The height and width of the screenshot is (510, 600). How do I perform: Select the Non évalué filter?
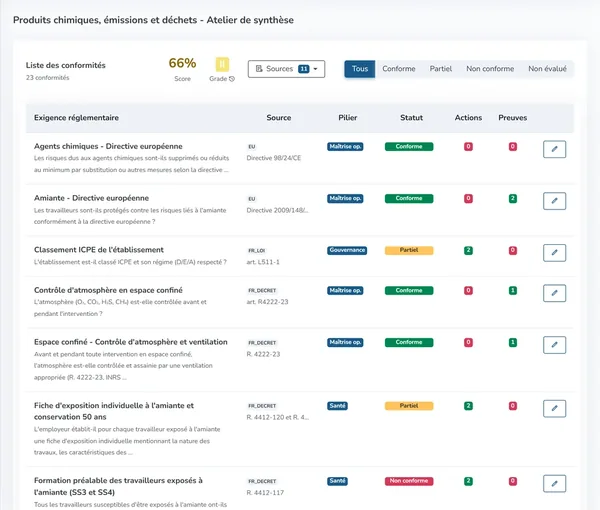click(x=547, y=69)
